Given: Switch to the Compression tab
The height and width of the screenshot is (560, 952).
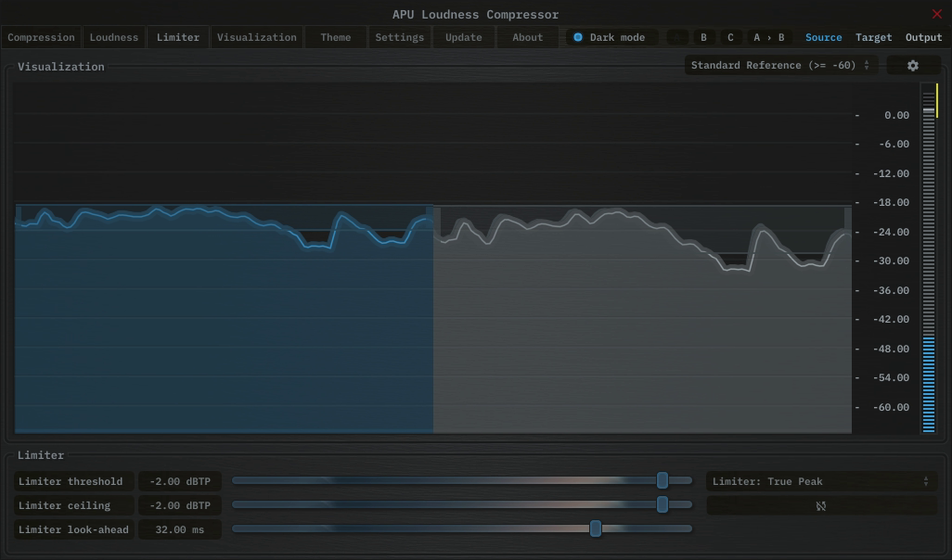Looking at the screenshot, I should point(41,37).
